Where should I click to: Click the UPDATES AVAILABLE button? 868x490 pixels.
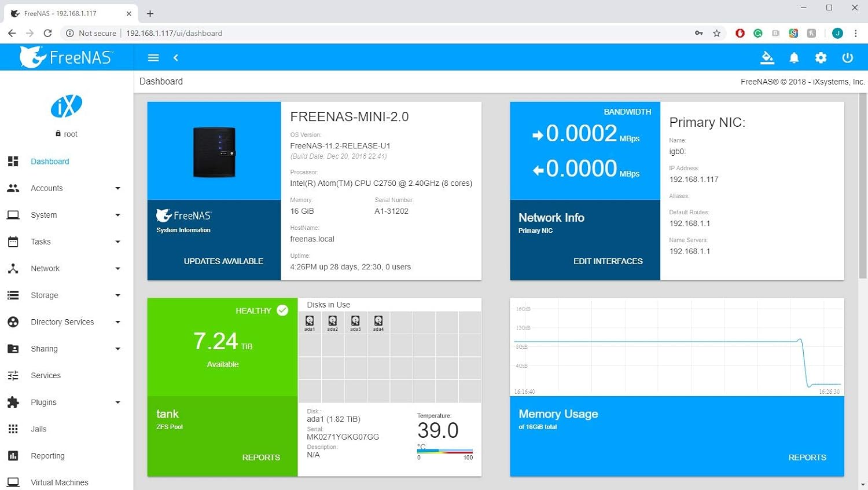click(x=223, y=261)
